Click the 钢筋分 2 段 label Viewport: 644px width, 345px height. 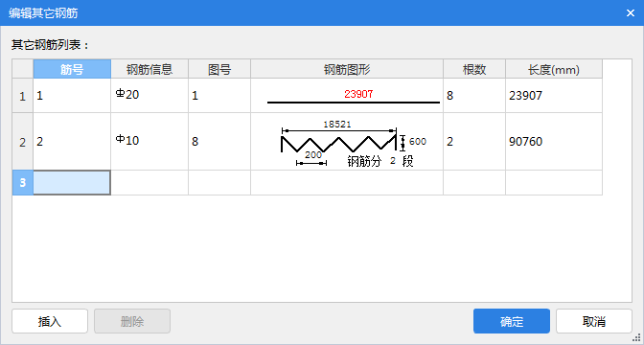pyautogui.click(x=380, y=161)
